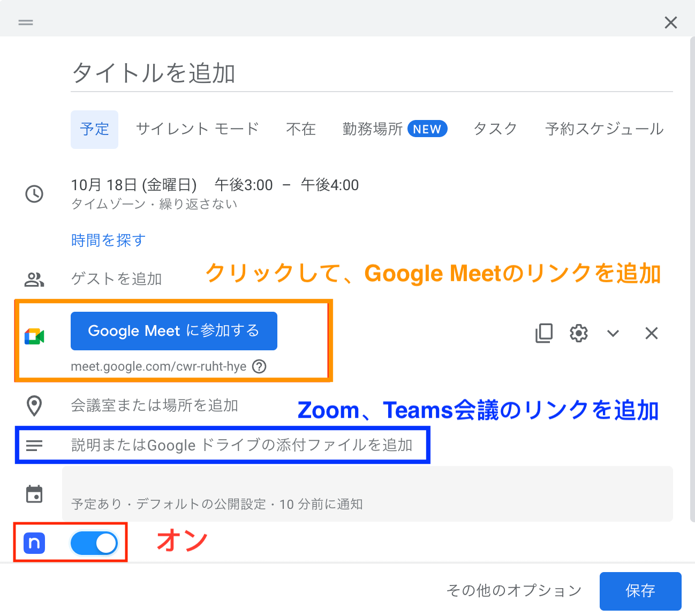Open 予定あり・デフォルトの公開設定 row
The height and width of the screenshot is (616, 695).
pos(367,494)
